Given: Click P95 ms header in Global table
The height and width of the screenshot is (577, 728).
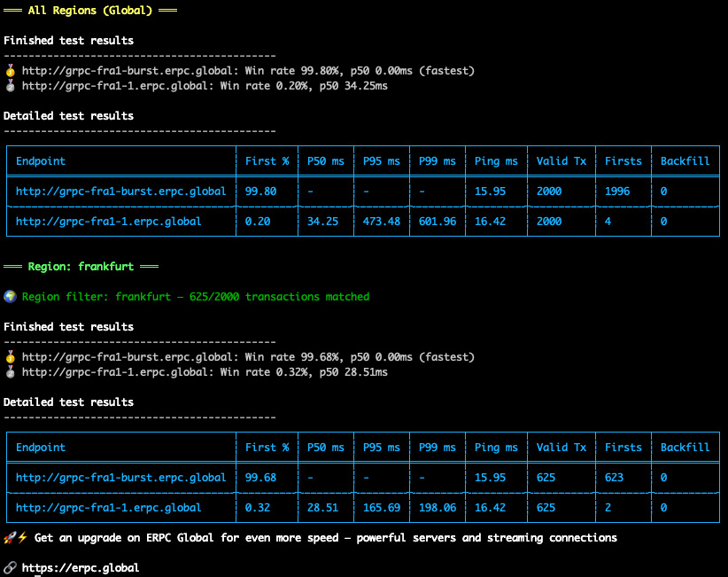Looking at the screenshot, I should [381, 161].
